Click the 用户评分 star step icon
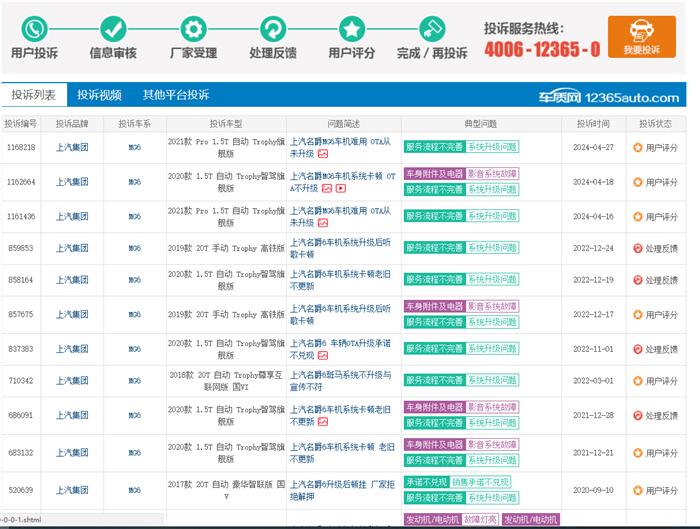The height and width of the screenshot is (529, 700). coord(352,29)
